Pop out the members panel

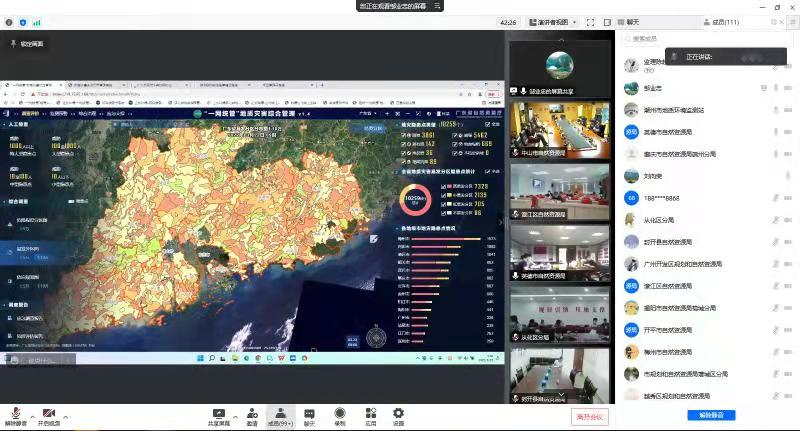pos(773,22)
